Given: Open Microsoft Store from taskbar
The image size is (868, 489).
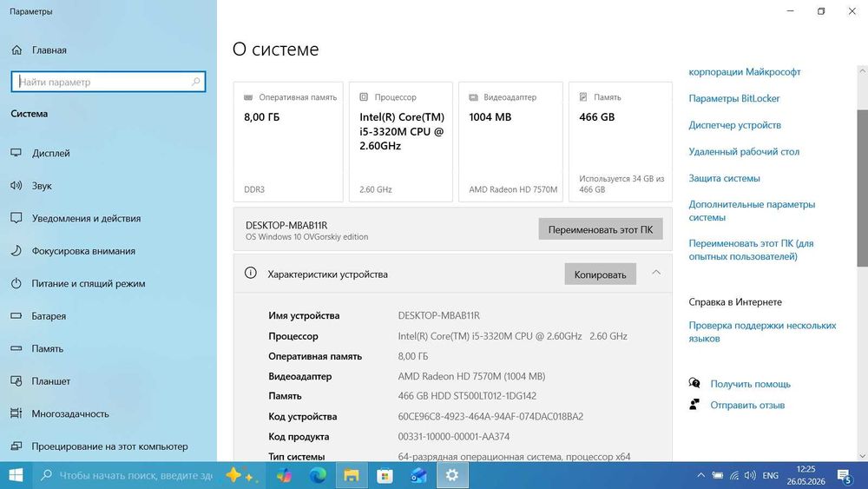Looking at the screenshot, I should point(385,475).
